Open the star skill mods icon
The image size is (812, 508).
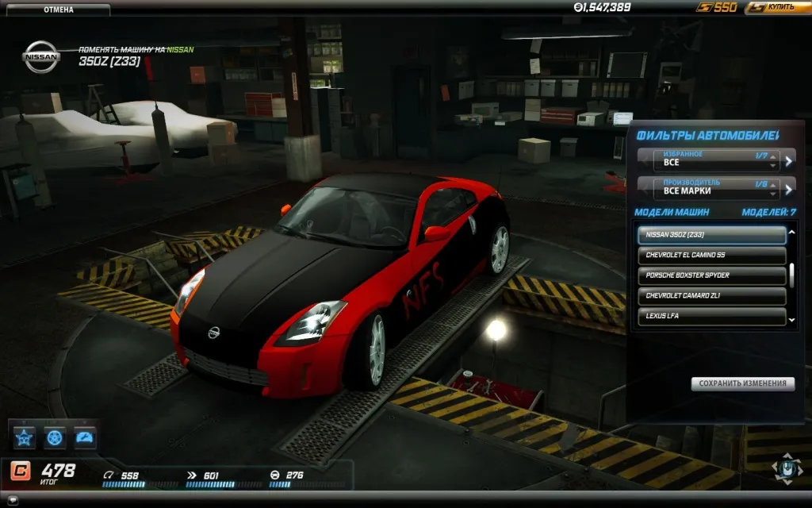tap(25, 438)
